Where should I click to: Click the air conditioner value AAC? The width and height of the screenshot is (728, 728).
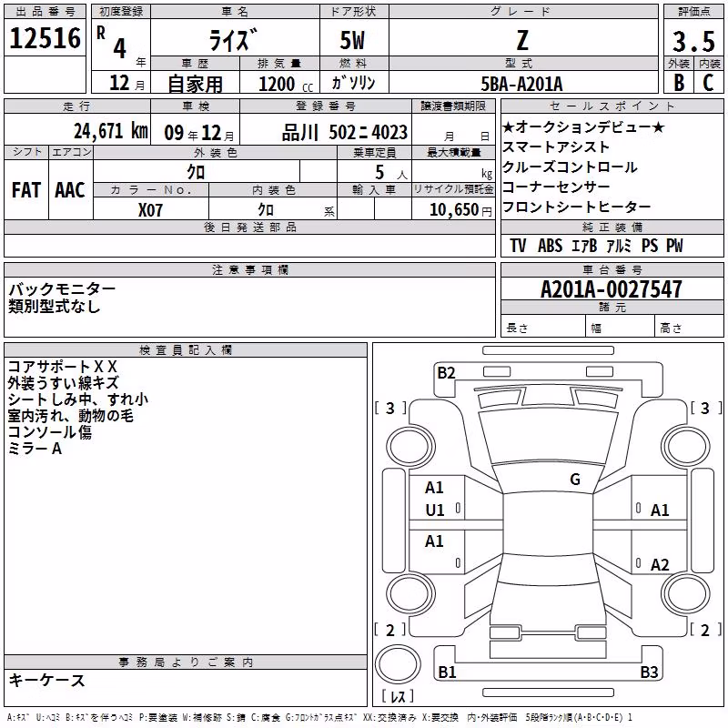pyautogui.click(x=70, y=190)
